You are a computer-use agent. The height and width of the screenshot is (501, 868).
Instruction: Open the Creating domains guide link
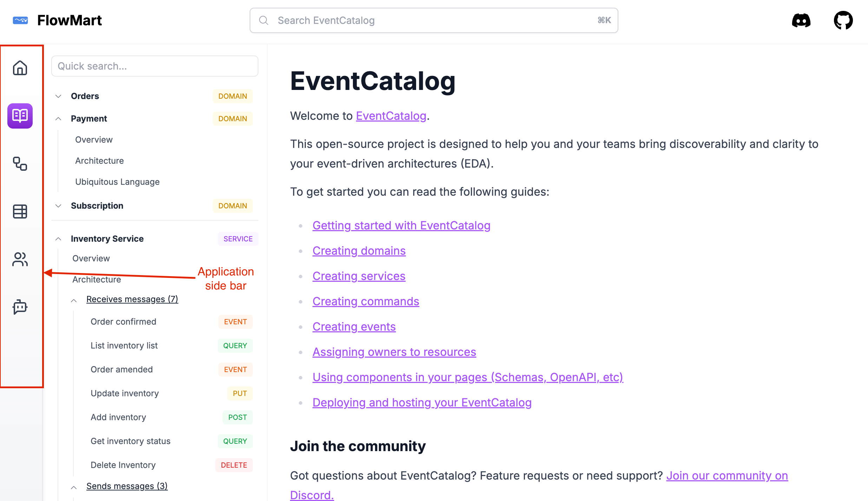coord(359,250)
